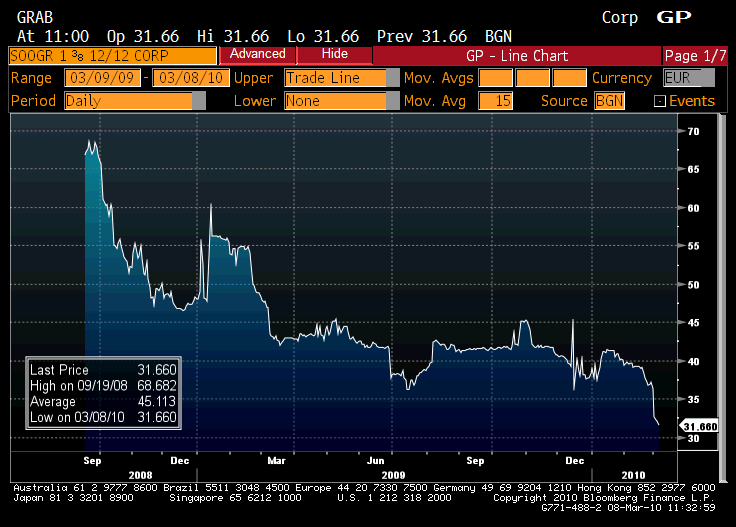Click the Source BGN field
Viewport: 736px width, 527px height.
point(608,101)
